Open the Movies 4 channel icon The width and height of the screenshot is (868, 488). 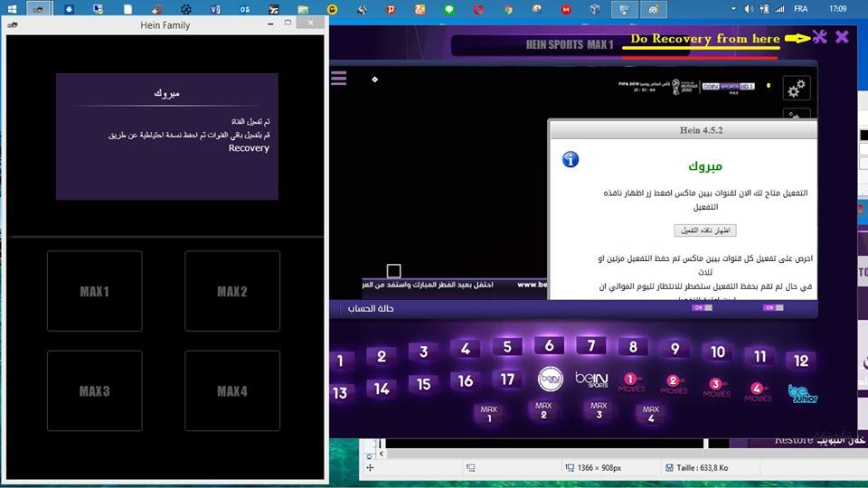pos(758,391)
